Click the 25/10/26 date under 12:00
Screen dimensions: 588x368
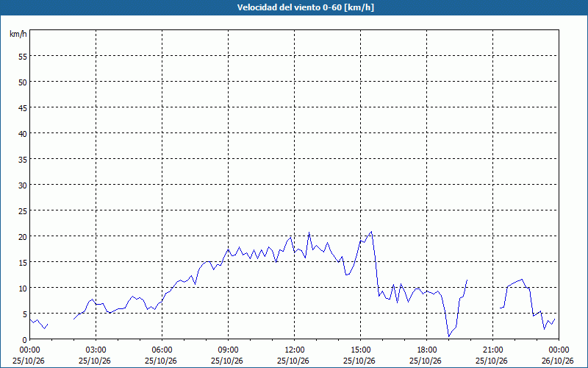(293, 361)
